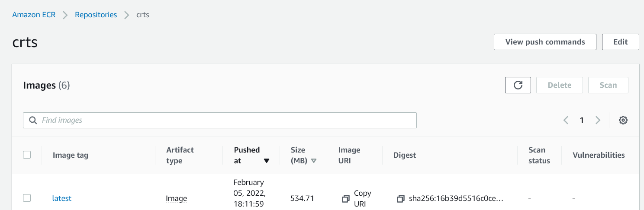Viewport: 644px width, 210px height.
Task: Open Repositories breadcrumb link
Action: click(x=96, y=15)
